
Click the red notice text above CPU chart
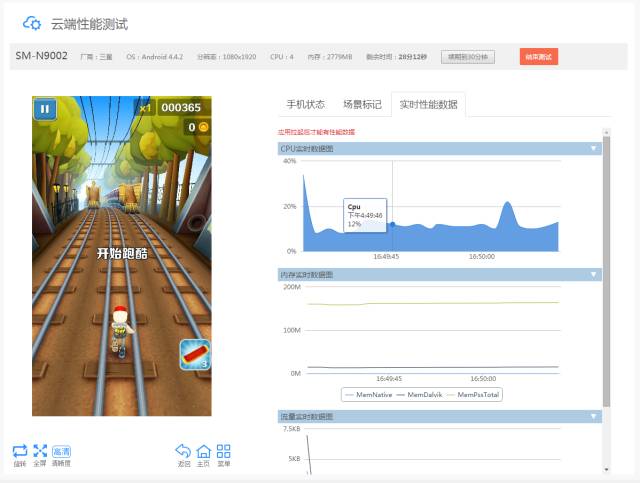point(316,132)
